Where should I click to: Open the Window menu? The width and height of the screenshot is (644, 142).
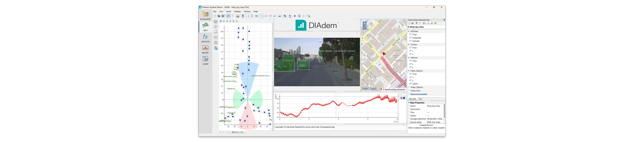(x=247, y=12)
